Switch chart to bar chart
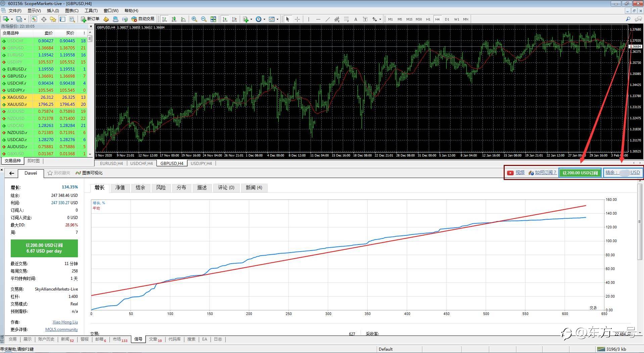This screenshot has width=644, height=353. [164, 19]
